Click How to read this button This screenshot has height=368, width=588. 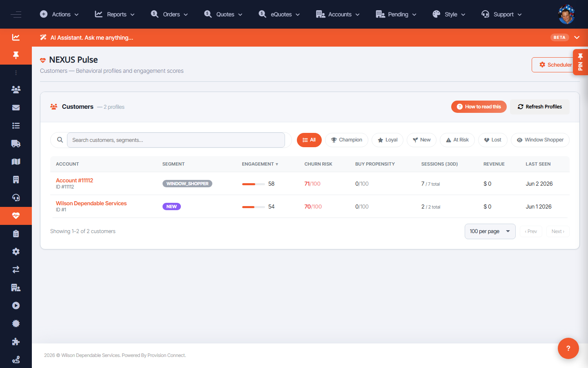click(x=479, y=107)
